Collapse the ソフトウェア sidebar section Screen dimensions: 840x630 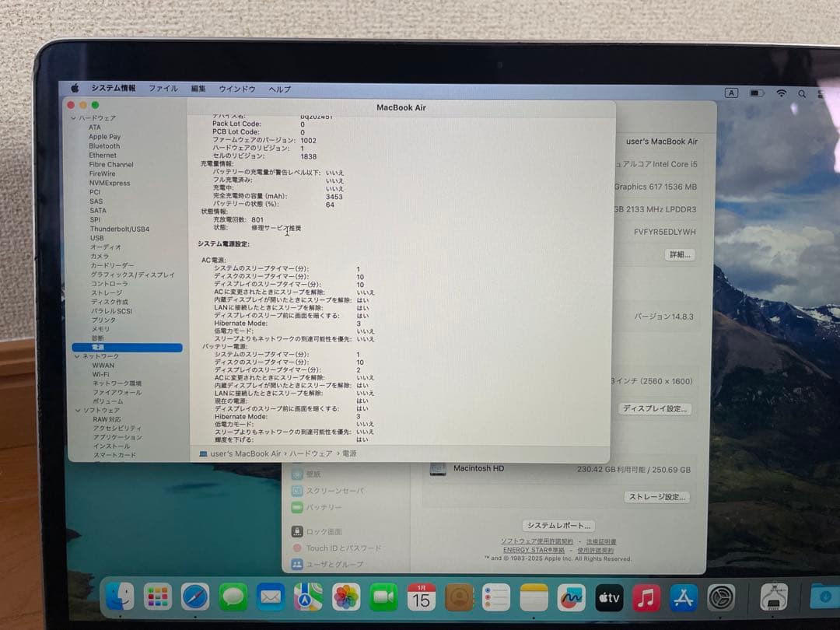[77, 410]
